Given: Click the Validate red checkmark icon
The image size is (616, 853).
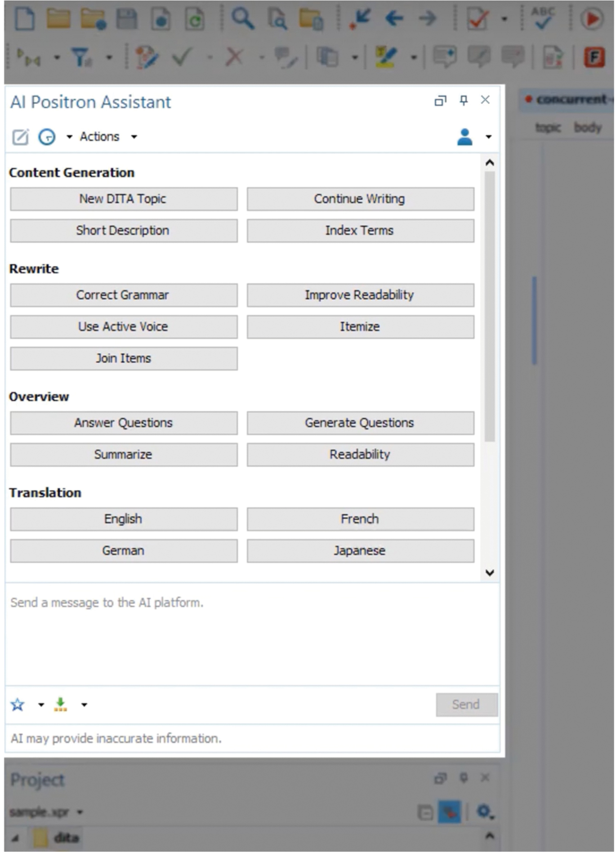Looking at the screenshot, I should (x=478, y=19).
